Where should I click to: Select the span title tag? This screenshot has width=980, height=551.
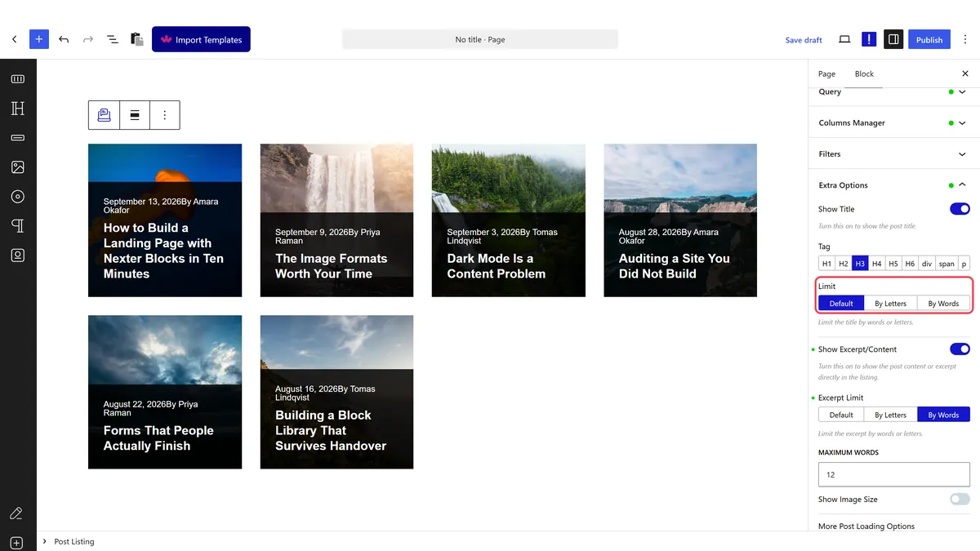click(x=947, y=264)
